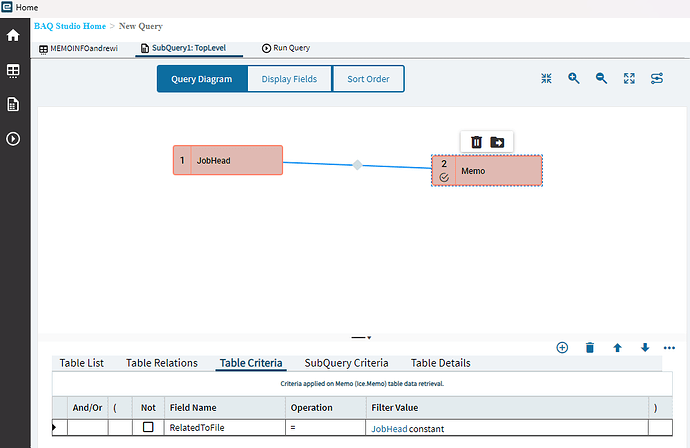Screen dimensions: 690x448
Task: Click the sidebar play/run icon
Action: pyautogui.click(x=13, y=139)
